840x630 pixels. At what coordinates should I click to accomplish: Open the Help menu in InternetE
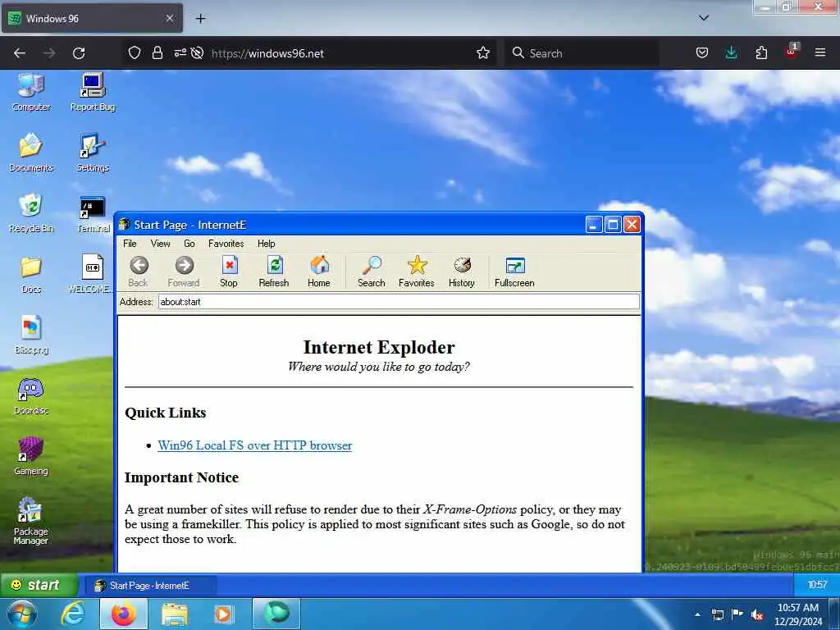pyautogui.click(x=267, y=243)
